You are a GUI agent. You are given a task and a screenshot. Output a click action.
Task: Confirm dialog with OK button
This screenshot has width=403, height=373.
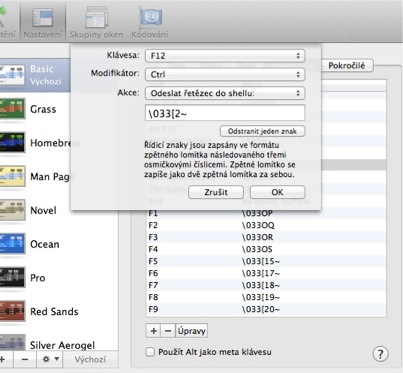tap(277, 192)
